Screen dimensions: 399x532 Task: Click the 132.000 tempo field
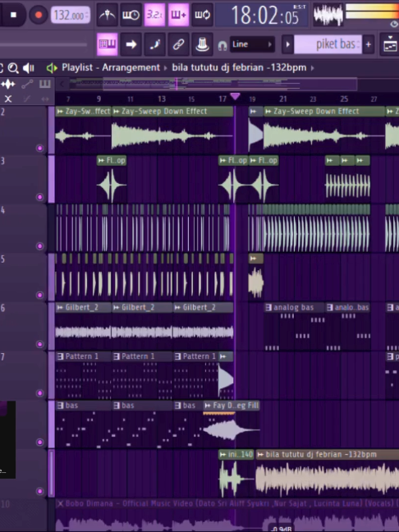click(x=71, y=16)
